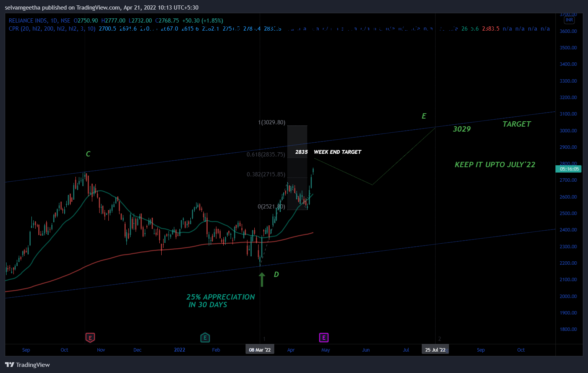
Task: Click the TradingView logo at bottom left
Action: pyautogui.click(x=28, y=365)
